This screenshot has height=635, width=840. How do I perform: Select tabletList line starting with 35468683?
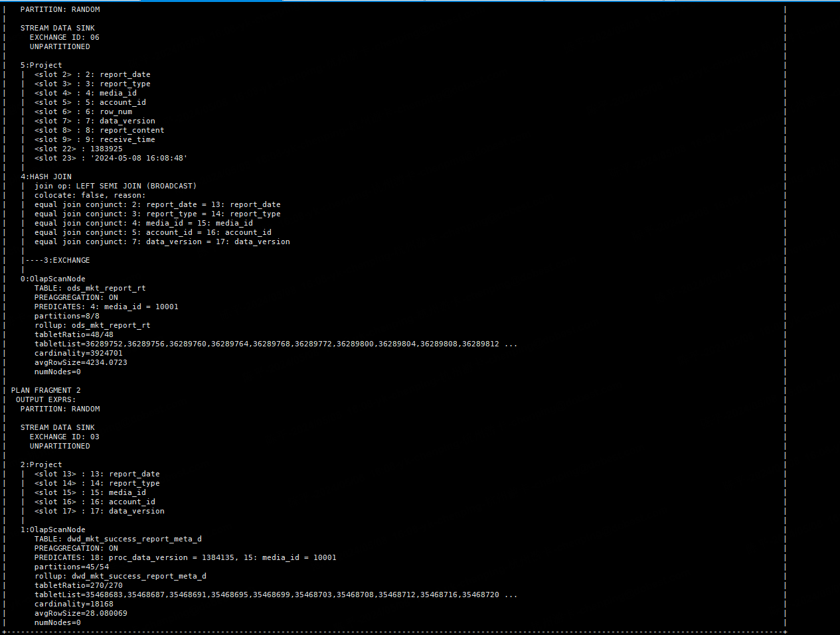(276, 595)
